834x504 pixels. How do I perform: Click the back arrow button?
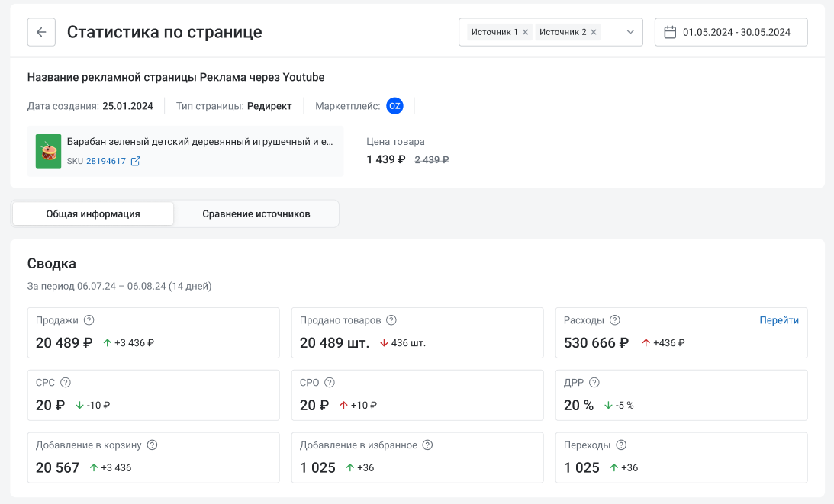[x=41, y=32]
